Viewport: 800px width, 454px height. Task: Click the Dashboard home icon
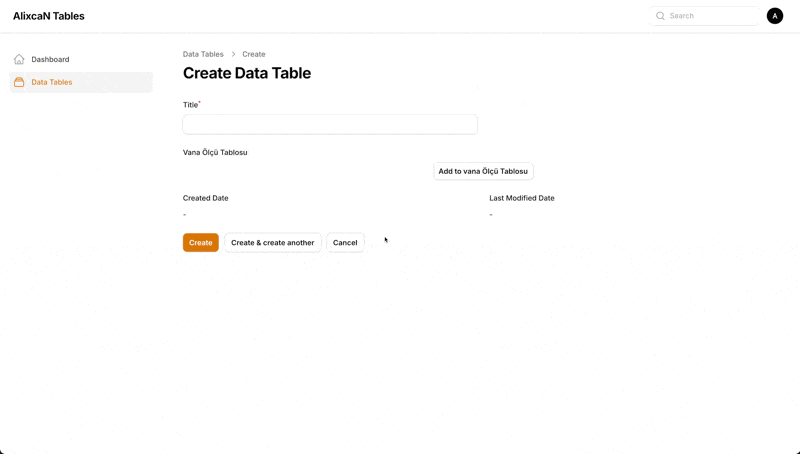(x=19, y=59)
